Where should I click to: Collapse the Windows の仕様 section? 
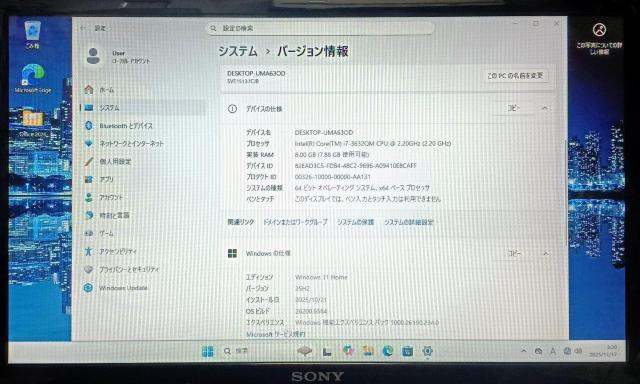545,253
